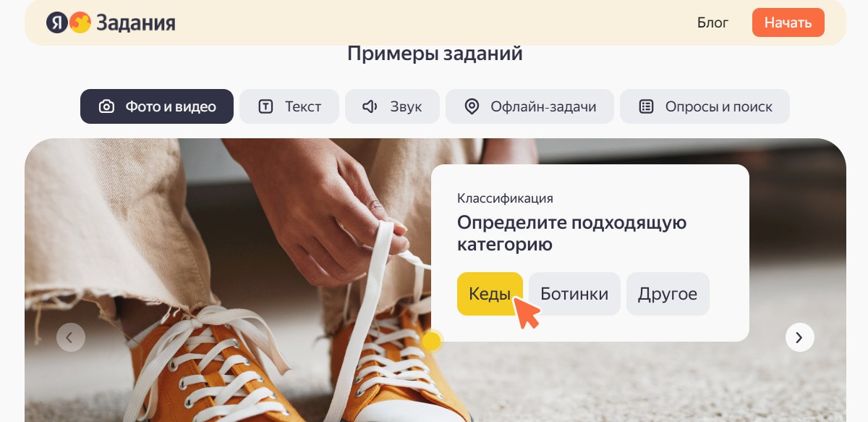The height and width of the screenshot is (422, 868).
Task: Switch to the Текст tab label
Action: tap(303, 107)
